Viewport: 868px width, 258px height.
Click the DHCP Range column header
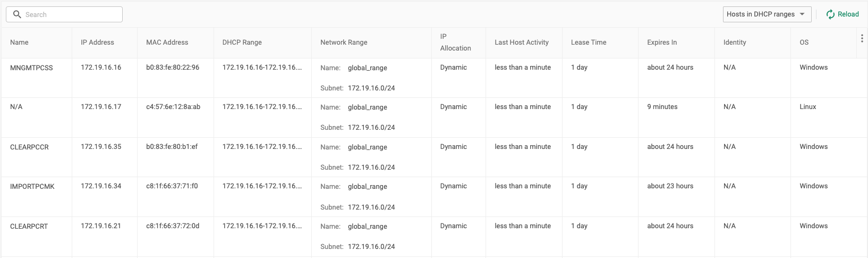coord(242,43)
